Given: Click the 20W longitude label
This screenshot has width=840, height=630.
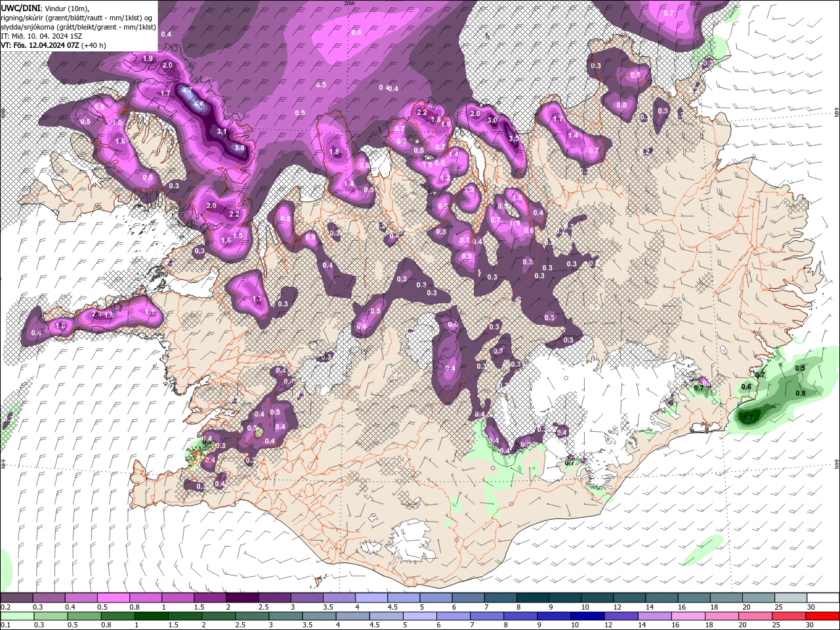Looking at the screenshot, I should click(x=349, y=3).
